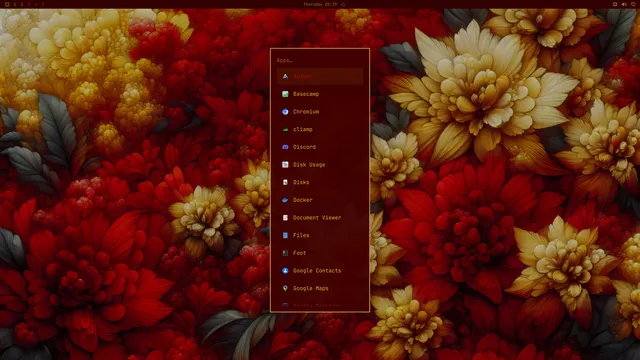Viewport: 640px width, 360px height.
Task: Open Google Contacts entry
Action: click(x=320, y=271)
